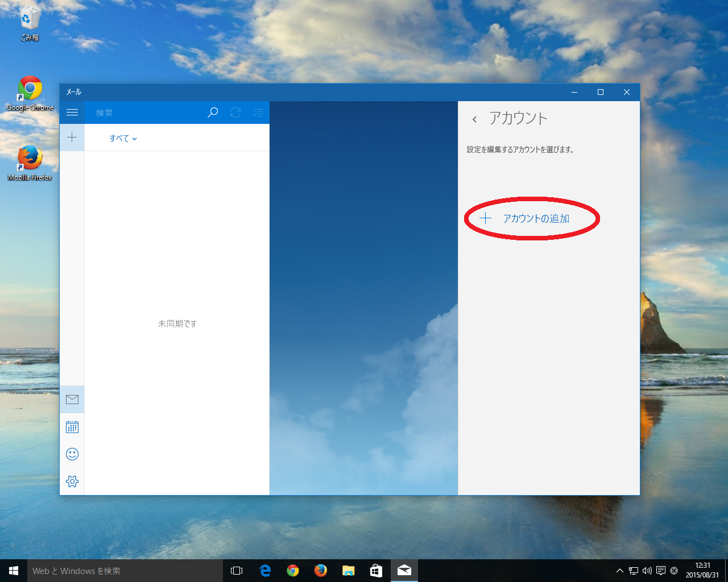This screenshot has width=728, height=582.
Task: Click the Mail app taskbar icon
Action: pyautogui.click(x=404, y=571)
